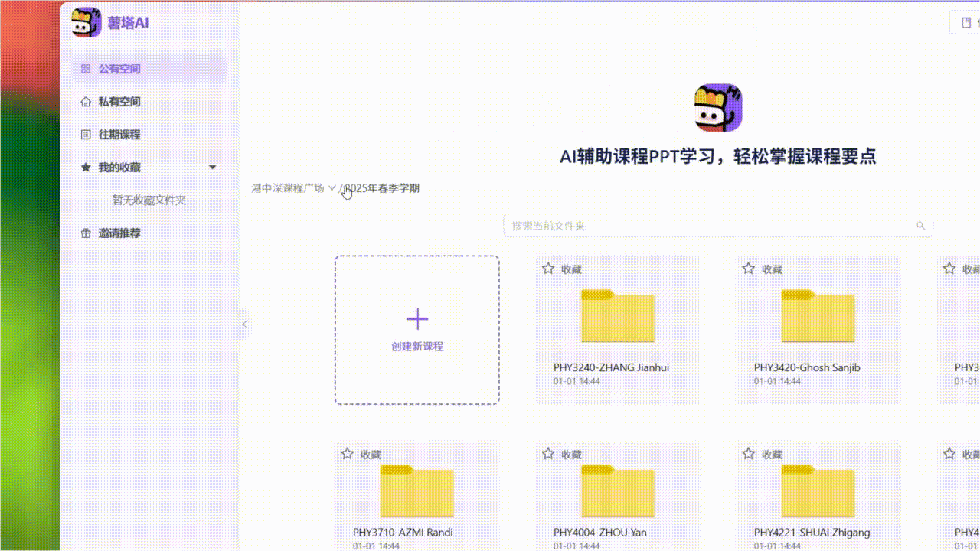
Task: Open 邀请推荐 in sidebar
Action: 119,233
